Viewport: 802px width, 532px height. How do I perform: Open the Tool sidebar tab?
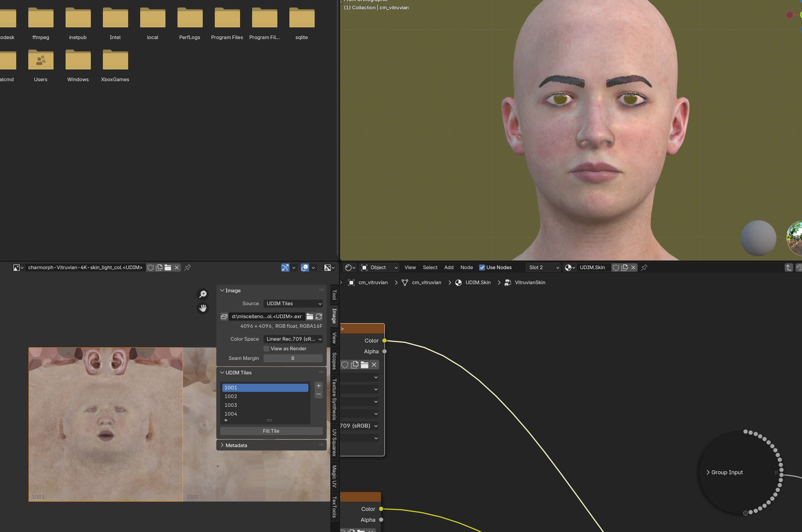tap(334, 295)
